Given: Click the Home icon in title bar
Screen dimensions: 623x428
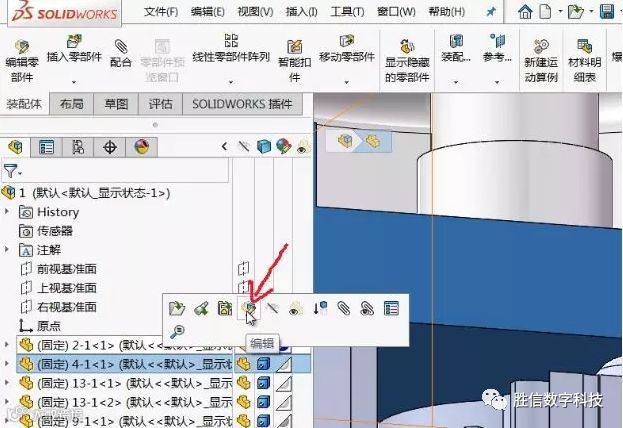Looking at the screenshot, I should pyautogui.click(x=525, y=12).
